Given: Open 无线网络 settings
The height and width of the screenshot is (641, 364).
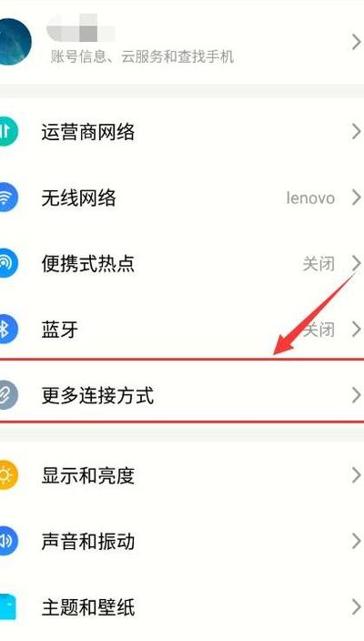Looking at the screenshot, I should click(182, 198).
